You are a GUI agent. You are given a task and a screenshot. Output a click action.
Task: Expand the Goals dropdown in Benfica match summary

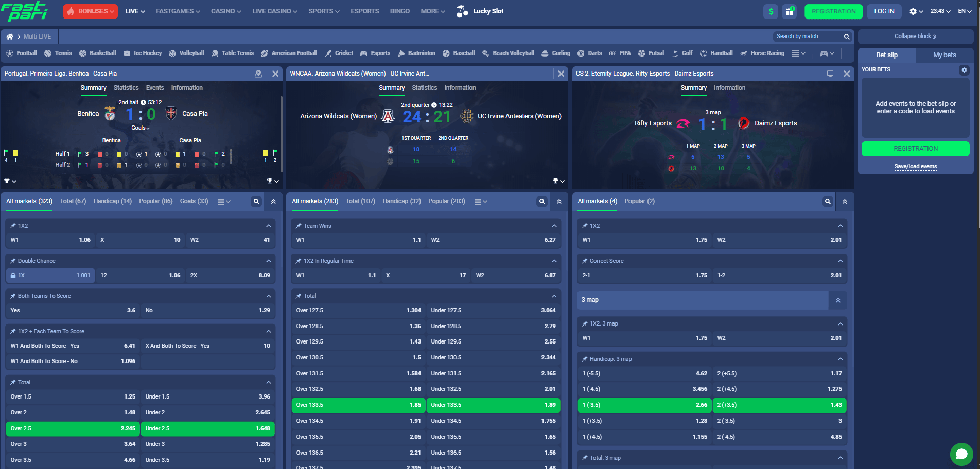point(139,128)
